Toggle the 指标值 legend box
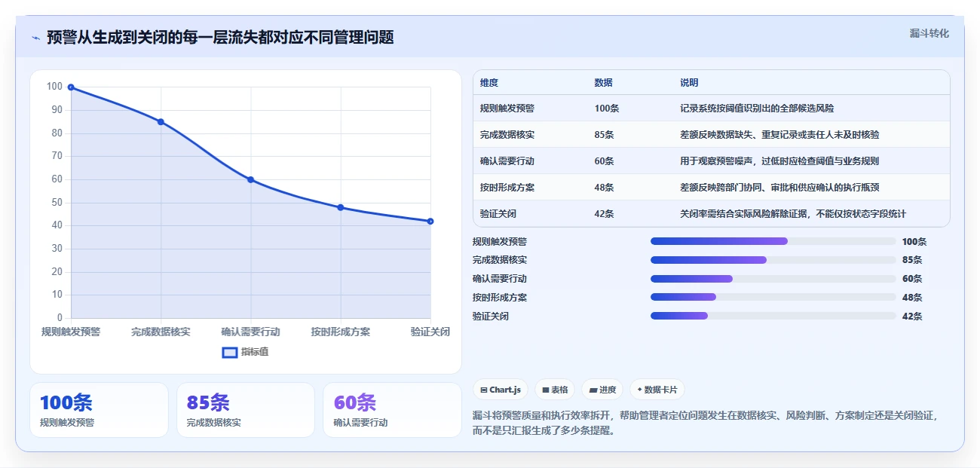980x468 pixels. (x=230, y=352)
